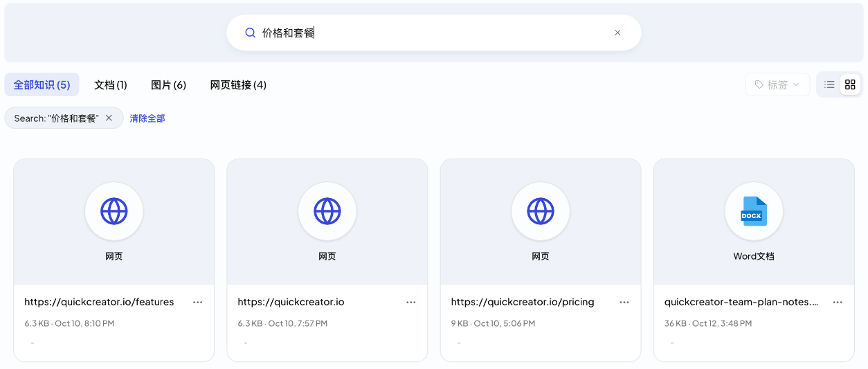868x369 pixels.
Task: Click the Word文档 label
Action: pyautogui.click(x=754, y=256)
